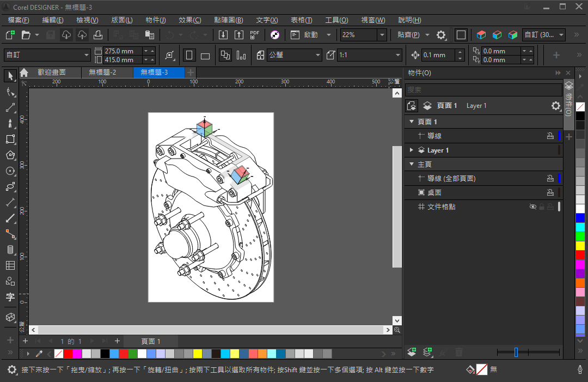Collapse the 主頁 section
This screenshot has width=588, height=382.
tap(412, 165)
